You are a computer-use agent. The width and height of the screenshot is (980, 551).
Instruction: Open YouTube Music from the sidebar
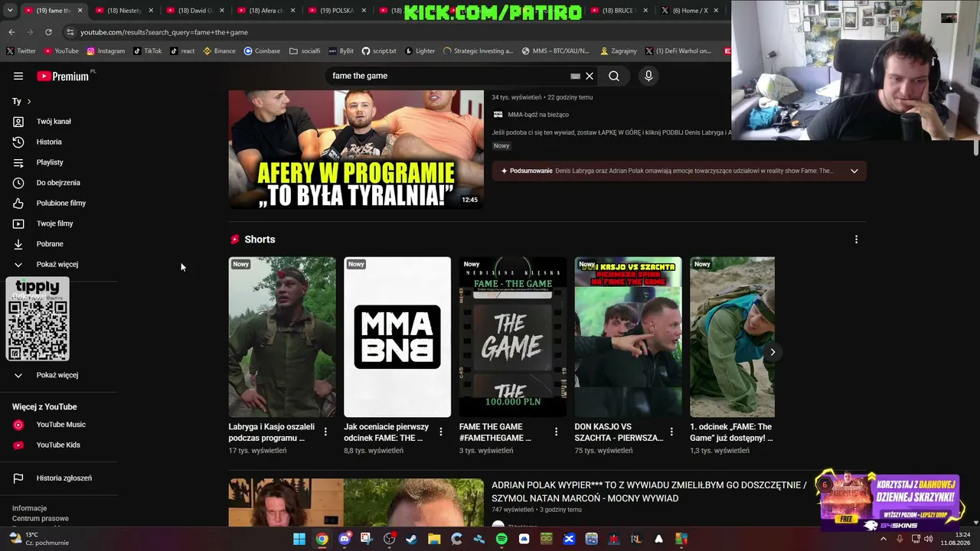point(60,425)
